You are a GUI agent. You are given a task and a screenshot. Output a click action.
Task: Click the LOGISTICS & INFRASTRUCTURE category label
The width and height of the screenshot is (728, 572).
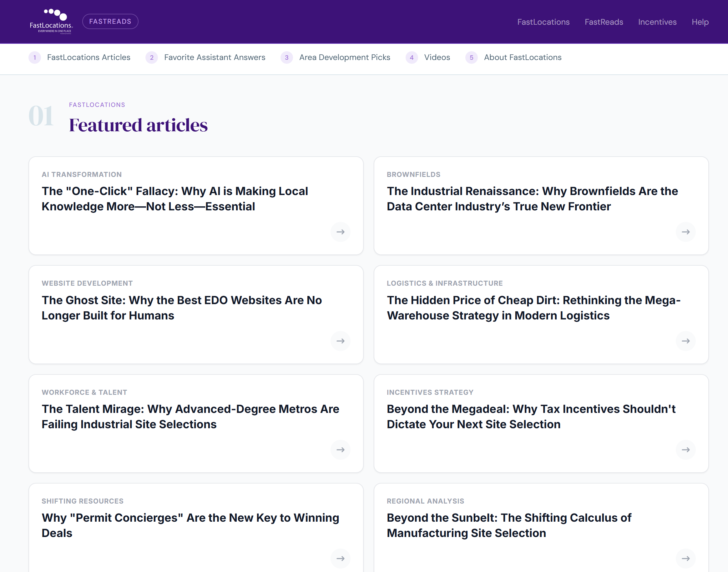[445, 283]
